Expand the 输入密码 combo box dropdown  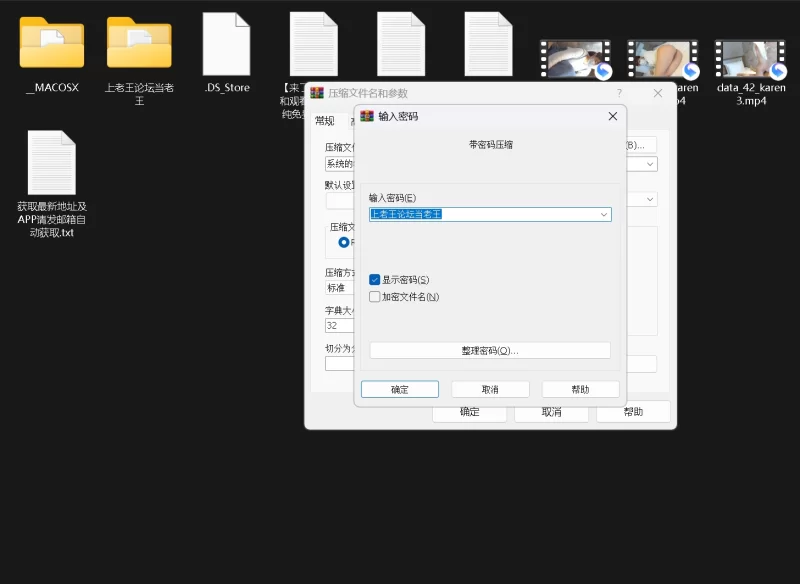coord(604,215)
